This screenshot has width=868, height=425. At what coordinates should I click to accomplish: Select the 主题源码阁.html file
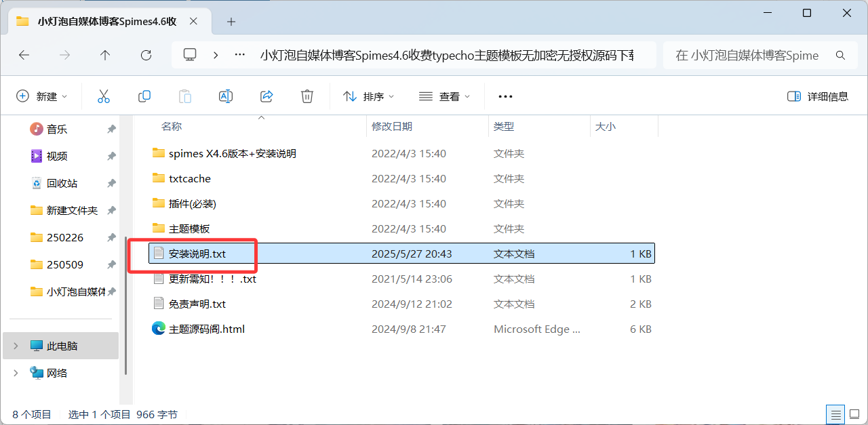(401, 329)
